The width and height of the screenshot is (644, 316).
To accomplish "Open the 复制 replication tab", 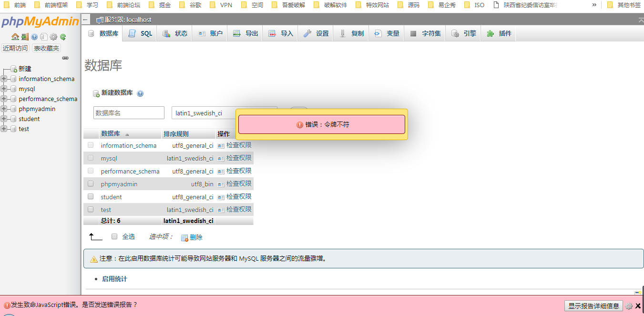I will tap(351, 33).
